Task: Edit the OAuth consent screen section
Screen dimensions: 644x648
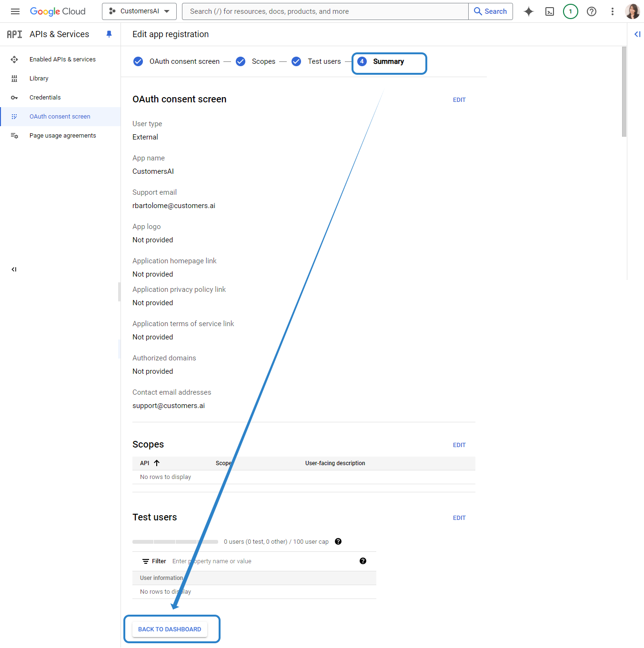Action: tap(459, 100)
